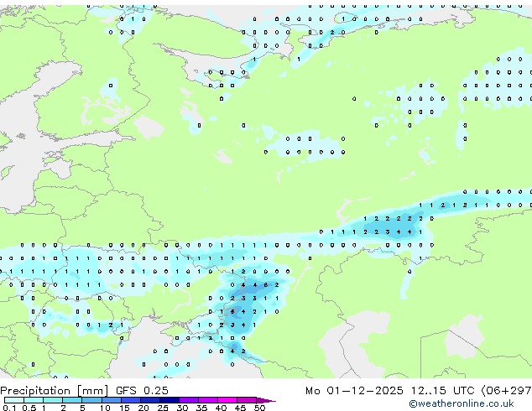Screen dimensions: 532x411
Task: Click the 'GFS 0.25' model label
Action: pos(142,391)
